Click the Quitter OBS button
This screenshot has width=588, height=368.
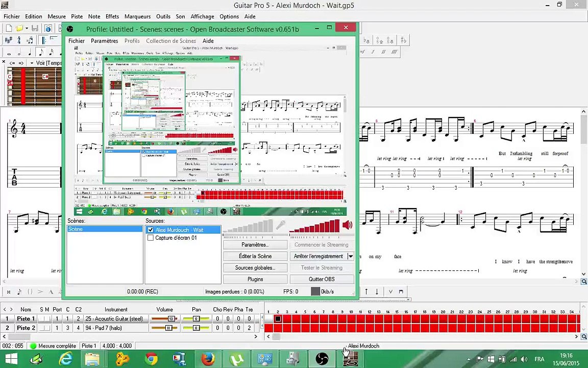click(322, 280)
